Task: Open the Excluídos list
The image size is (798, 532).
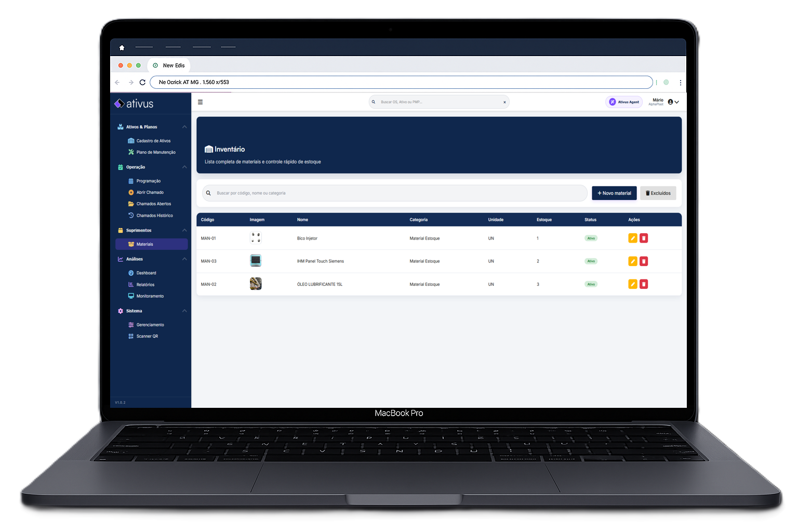Action: coord(658,193)
